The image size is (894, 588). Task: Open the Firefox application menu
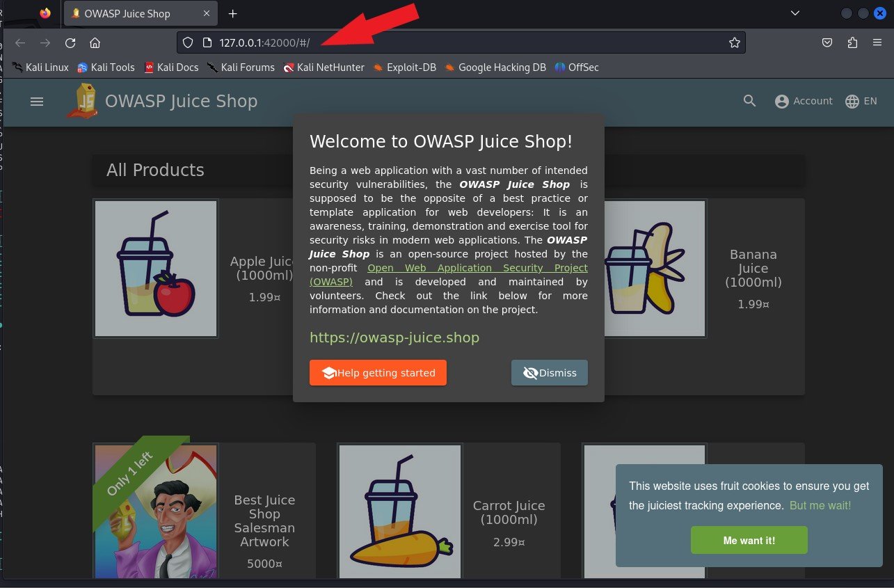[x=877, y=43]
